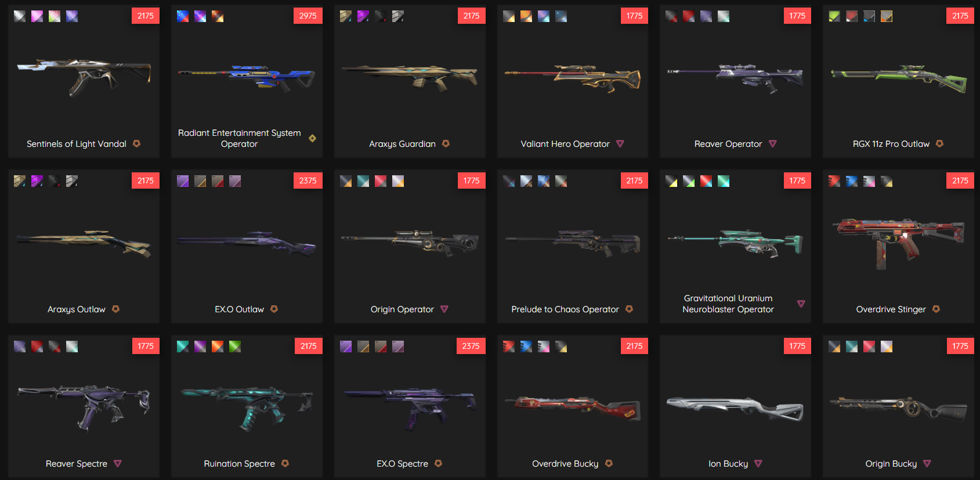Click the tier icon next to RGX 11z Pro Outlaw
Screen dimensions: 980x480
[x=939, y=143]
